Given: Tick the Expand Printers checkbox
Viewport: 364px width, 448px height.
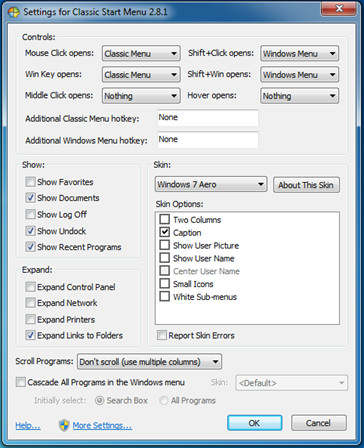Looking at the screenshot, I should click(30, 319).
